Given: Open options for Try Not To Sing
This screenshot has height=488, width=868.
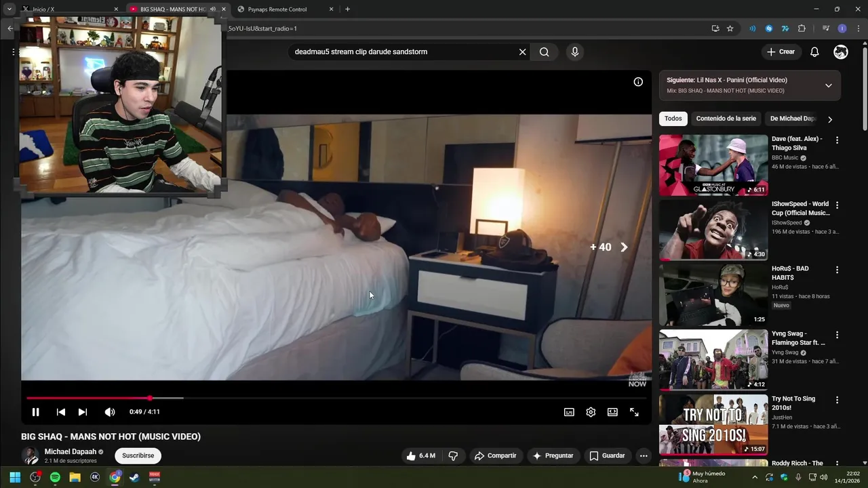Looking at the screenshot, I should [x=837, y=400].
